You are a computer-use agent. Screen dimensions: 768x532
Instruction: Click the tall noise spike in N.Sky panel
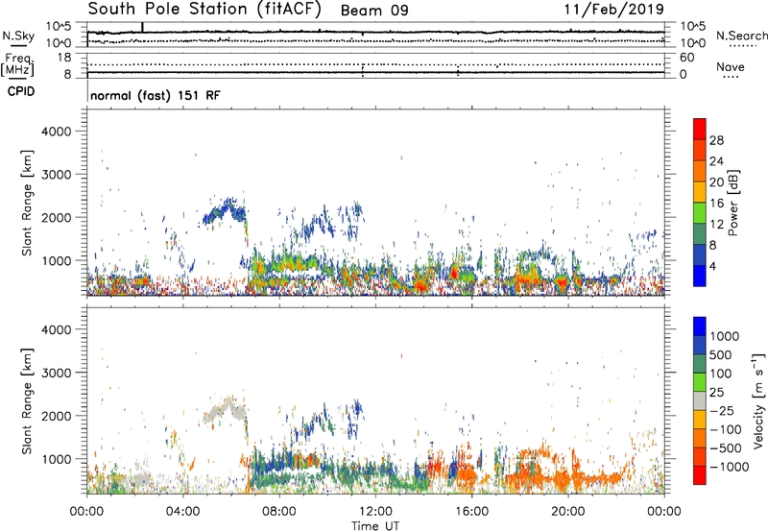pos(142,28)
